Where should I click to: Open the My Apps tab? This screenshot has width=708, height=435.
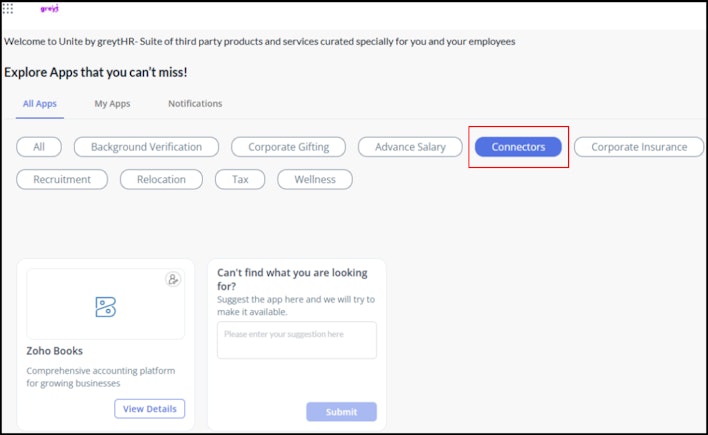112,104
